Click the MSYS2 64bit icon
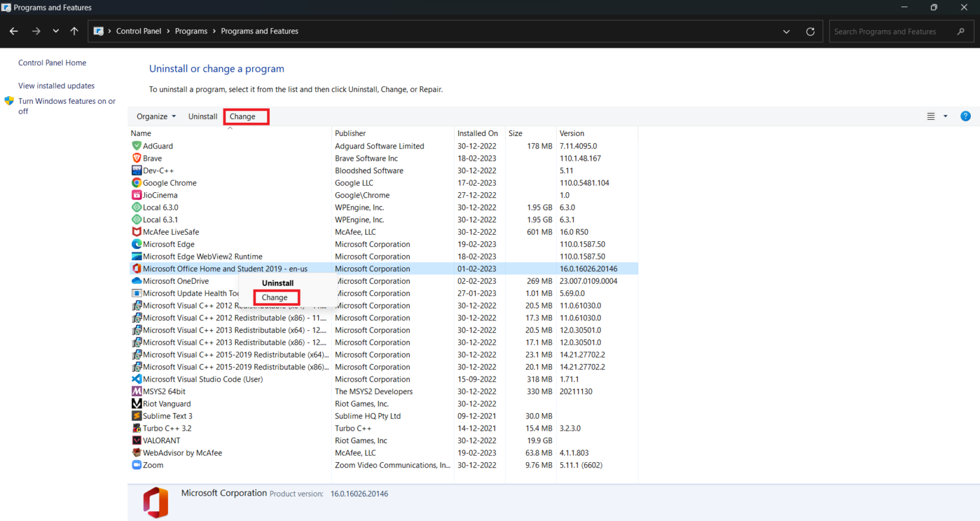The height and width of the screenshot is (521, 980). [x=137, y=392]
